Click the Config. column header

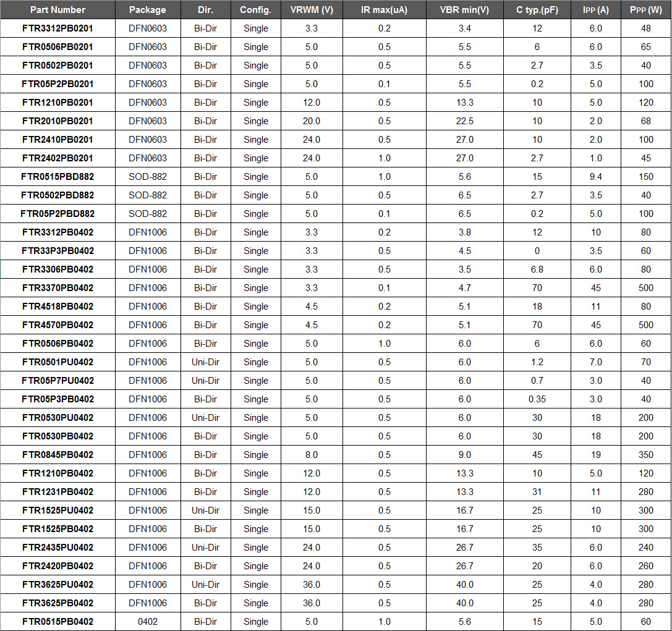point(255,10)
